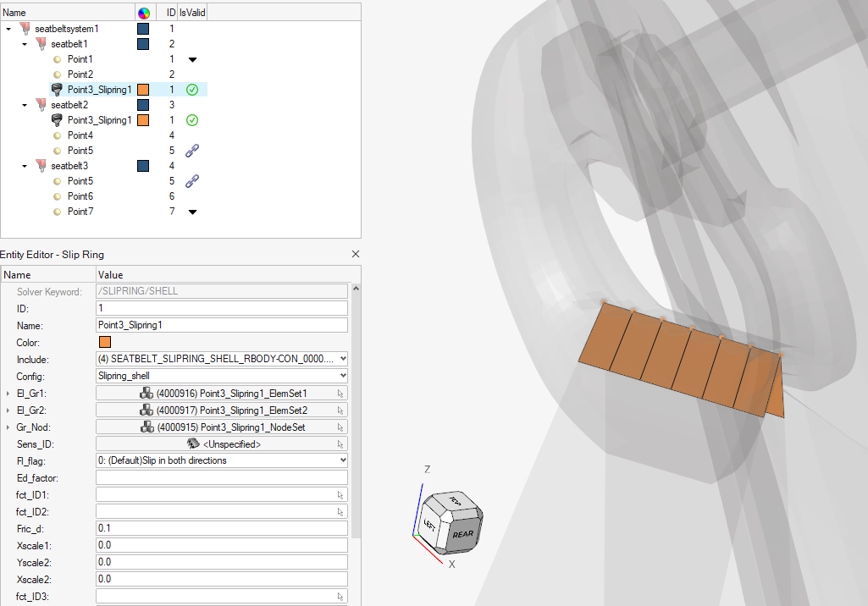Click the chain link icon beside Point5 in seatbelt3

(x=192, y=180)
